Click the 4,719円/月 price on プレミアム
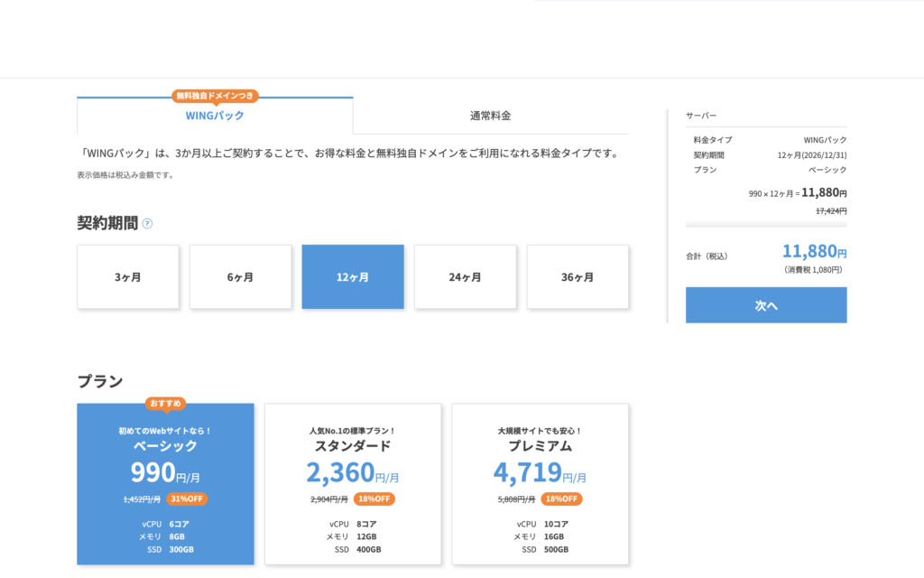 (540, 472)
